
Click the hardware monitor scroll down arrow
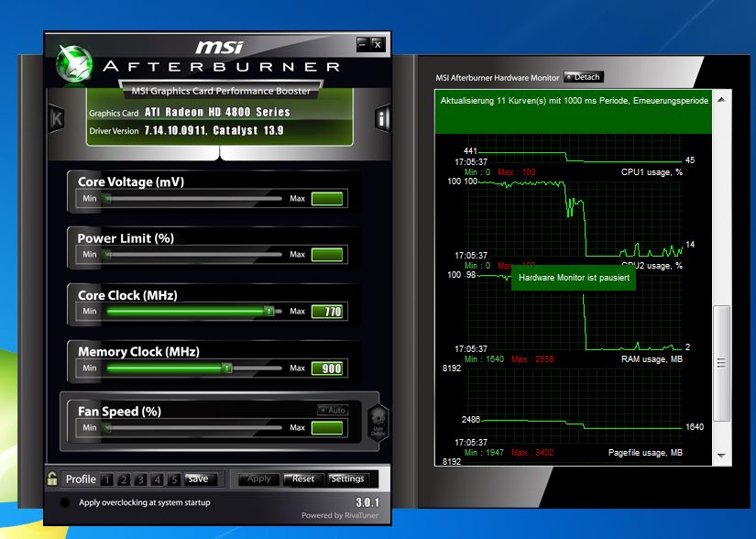(x=722, y=455)
